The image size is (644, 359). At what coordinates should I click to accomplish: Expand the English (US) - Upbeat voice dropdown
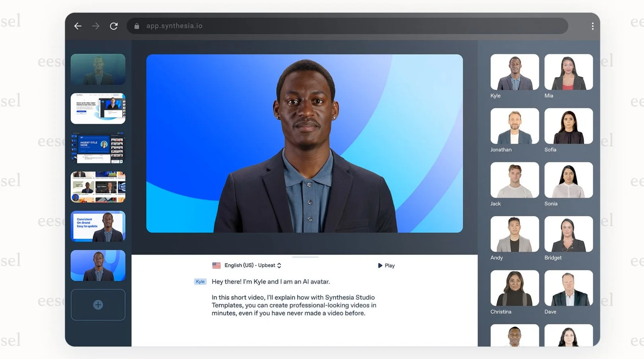pyautogui.click(x=253, y=266)
